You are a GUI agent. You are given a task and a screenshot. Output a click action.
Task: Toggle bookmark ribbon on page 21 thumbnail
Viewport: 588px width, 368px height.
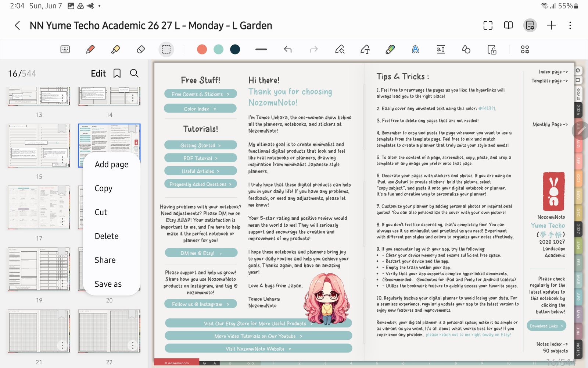click(x=62, y=314)
